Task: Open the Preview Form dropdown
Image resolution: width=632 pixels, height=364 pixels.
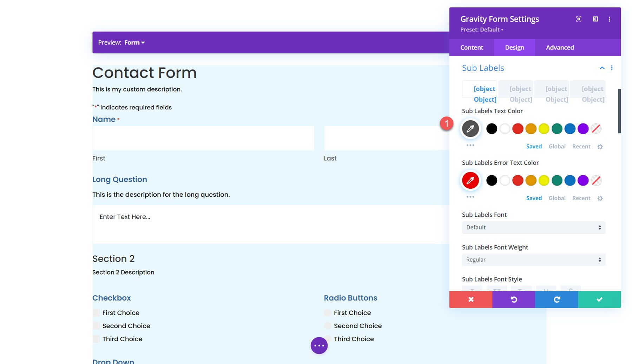Action: (x=134, y=42)
